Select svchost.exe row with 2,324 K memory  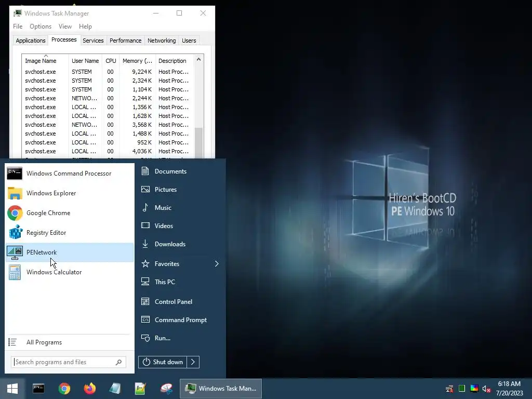[108, 81]
